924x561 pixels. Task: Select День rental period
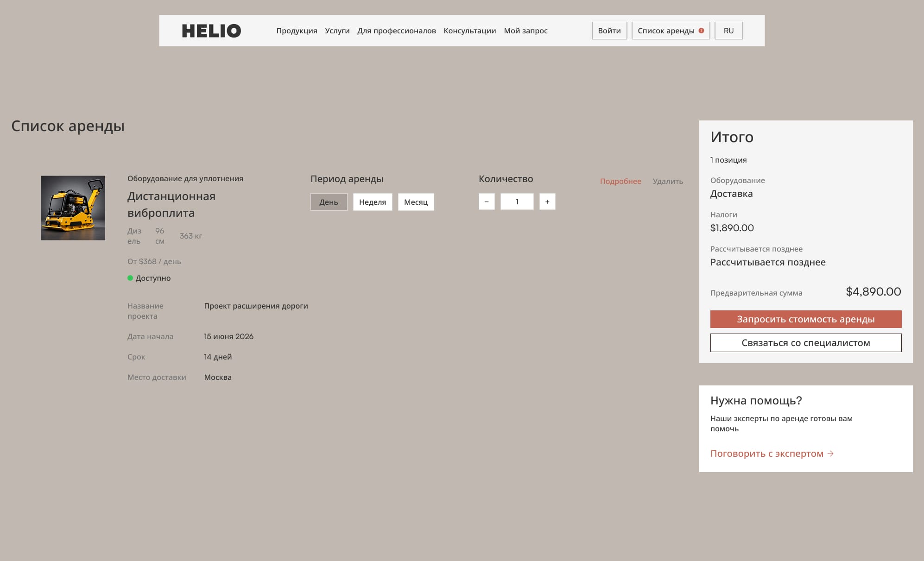point(329,202)
